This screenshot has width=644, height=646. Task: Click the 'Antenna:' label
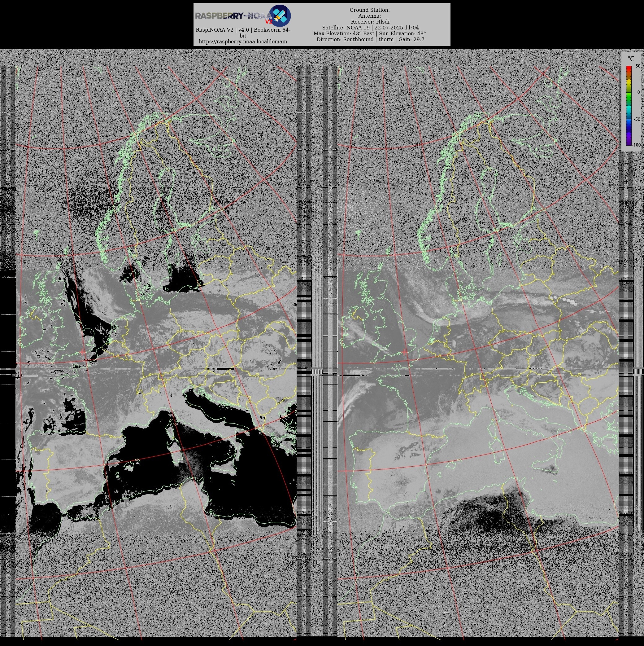(370, 16)
